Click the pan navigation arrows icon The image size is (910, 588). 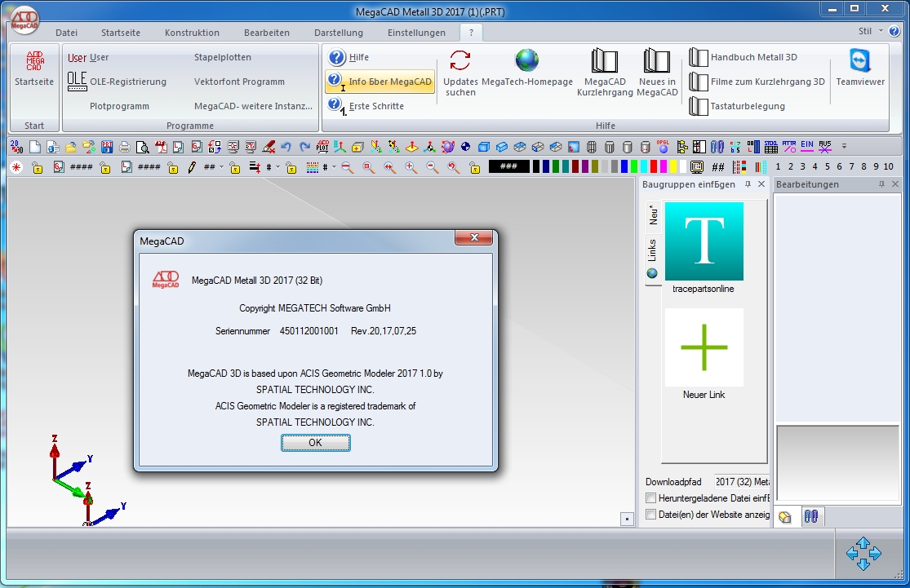click(863, 553)
